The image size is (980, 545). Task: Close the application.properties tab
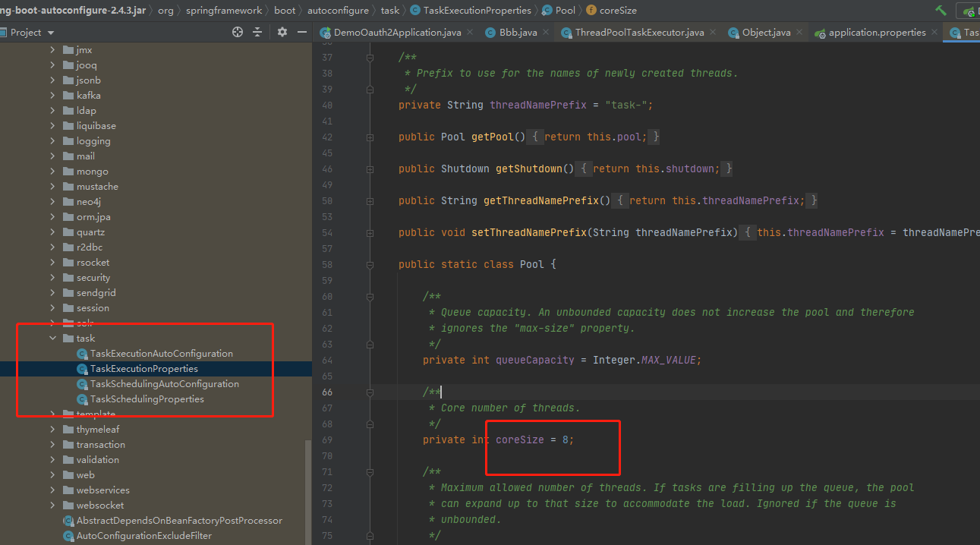(936, 33)
